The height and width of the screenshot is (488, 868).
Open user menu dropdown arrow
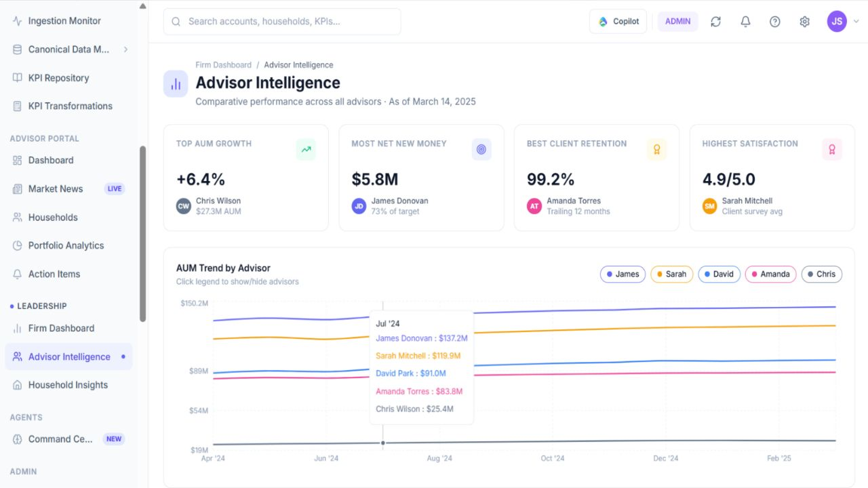(x=856, y=22)
